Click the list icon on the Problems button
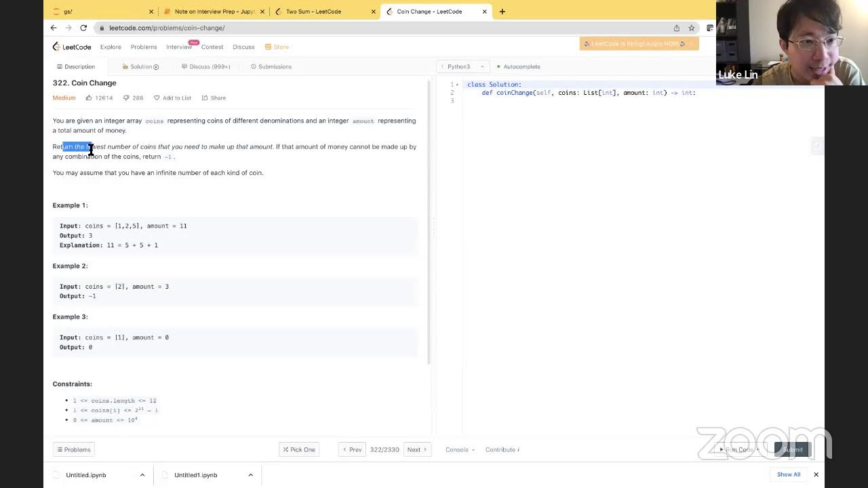This screenshot has width=868, height=488. [60, 449]
